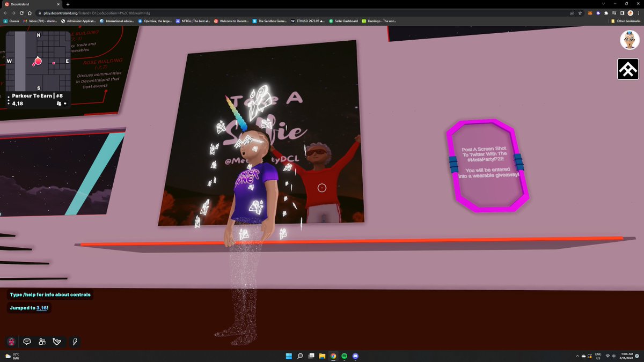The image size is (644, 362).
Task: Open The Sandbox Game bookmark
Action: tap(270, 21)
